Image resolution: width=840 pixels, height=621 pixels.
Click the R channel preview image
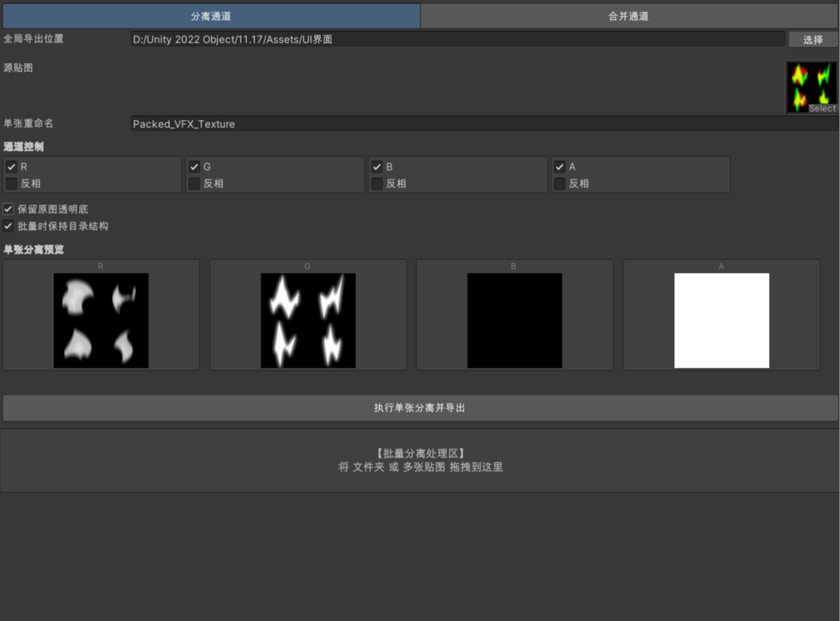tap(101, 320)
